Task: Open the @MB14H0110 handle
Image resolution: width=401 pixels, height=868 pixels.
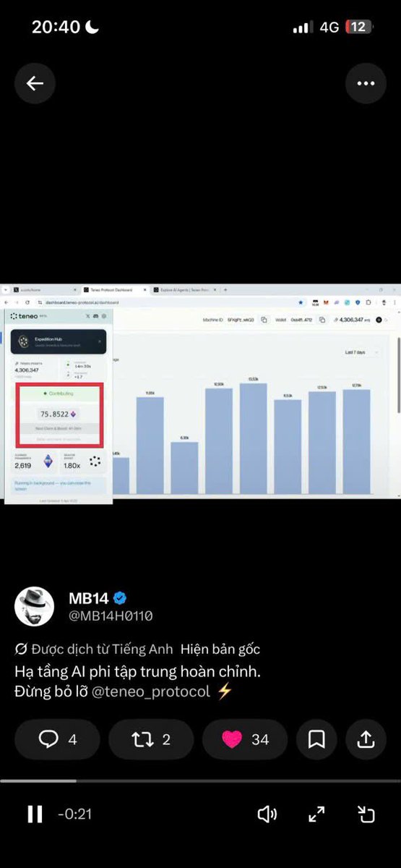Action: 111,616
